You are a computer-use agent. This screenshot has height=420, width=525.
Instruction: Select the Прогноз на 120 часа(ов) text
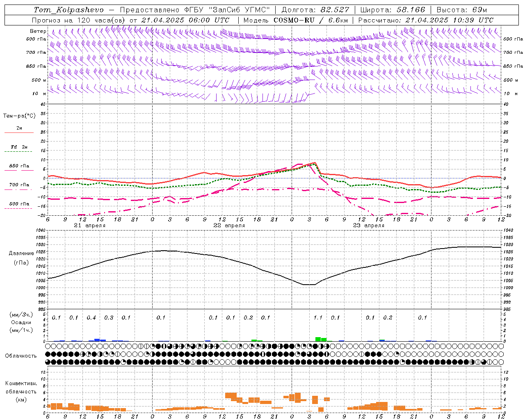pyautogui.click(x=79, y=20)
